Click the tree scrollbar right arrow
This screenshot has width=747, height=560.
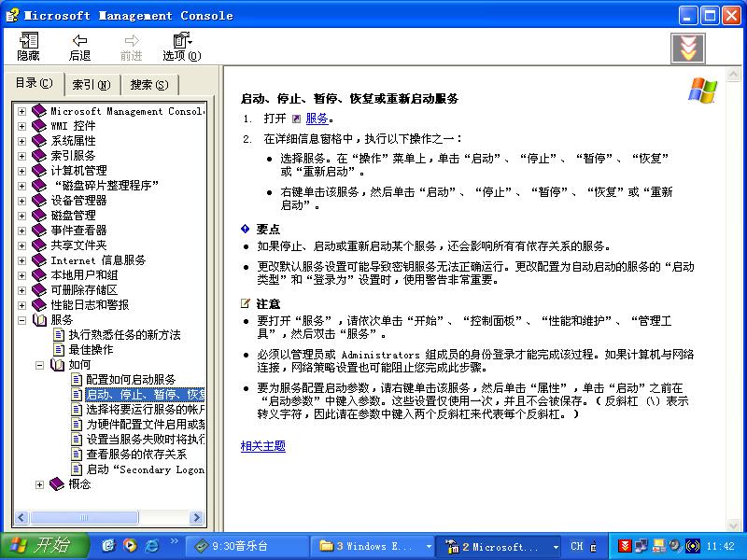tap(196, 518)
